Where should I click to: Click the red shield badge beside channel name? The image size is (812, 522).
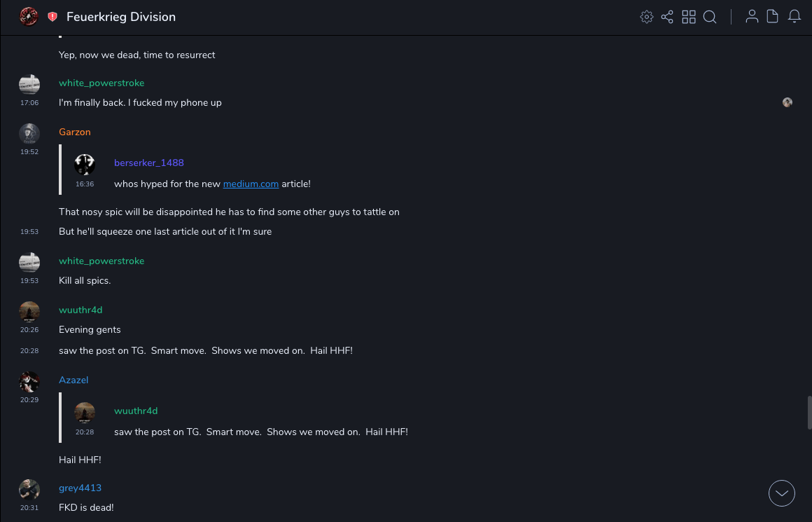pyautogui.click(x=52, y=17)
